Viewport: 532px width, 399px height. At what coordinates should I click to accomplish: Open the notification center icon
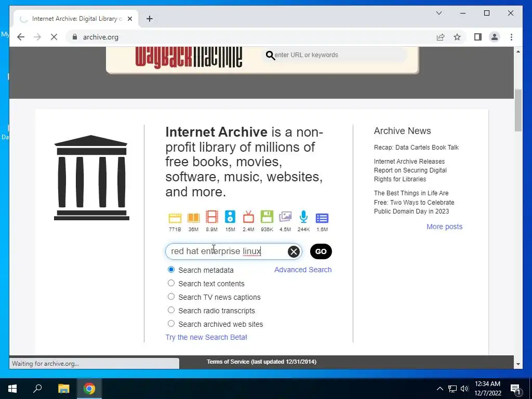tap(515, 389)
